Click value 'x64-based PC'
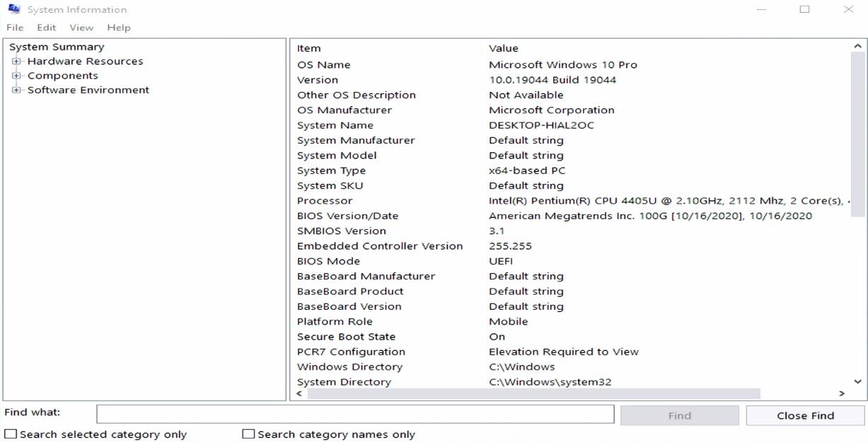The width and height of the screenshot is (868, 442). pyautogui.click(x=527, y=170)
